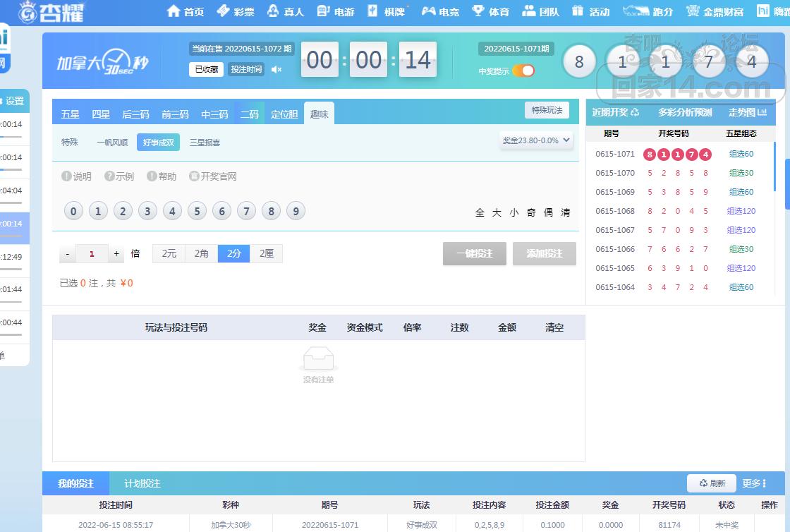Open the 示例 example icon
The height and width of the screenshot is (532, 790).
(109, 176)
